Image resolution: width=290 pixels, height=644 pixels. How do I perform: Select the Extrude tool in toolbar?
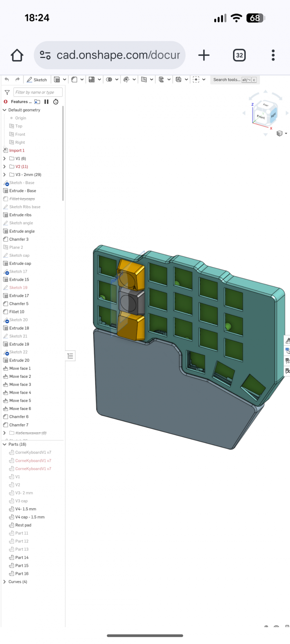click(x=57, y=80)
